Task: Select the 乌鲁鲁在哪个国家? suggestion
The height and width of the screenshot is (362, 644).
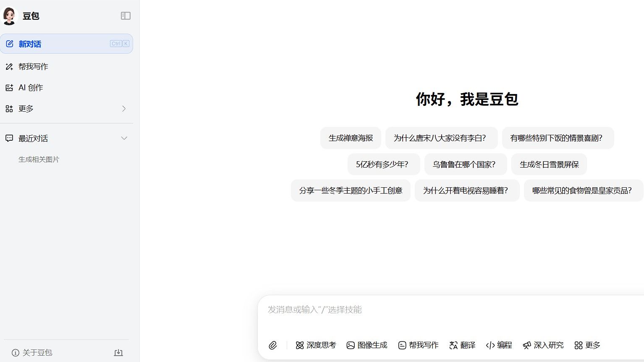Action: 466,164
